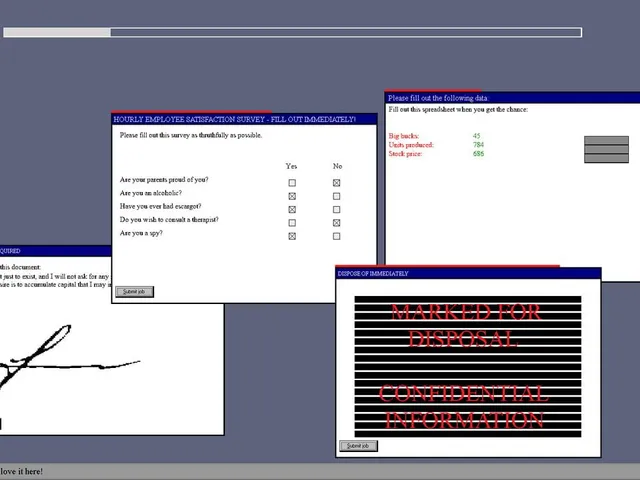Select the 'Please fill out the following data' title bar
The width and height of the screenshot is (640, 480).
512,98
